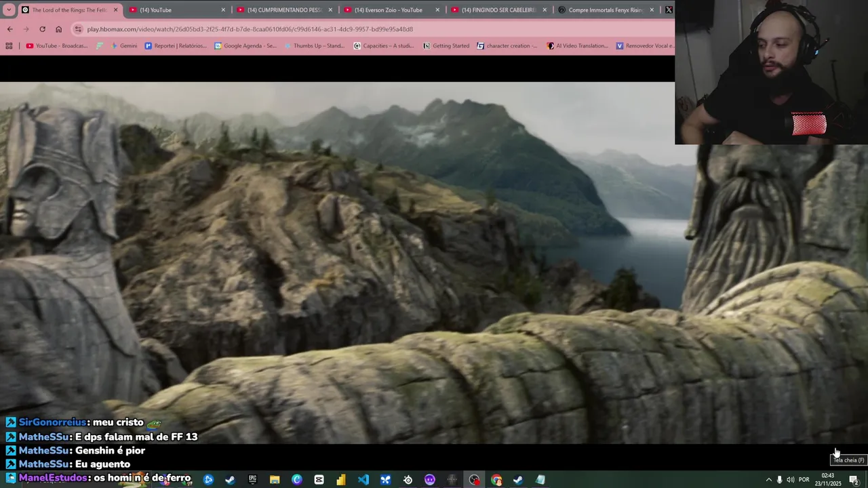Open YouTube - Broadcast bookmark
The height and width of the screenshot is (488, 868).
57,46
